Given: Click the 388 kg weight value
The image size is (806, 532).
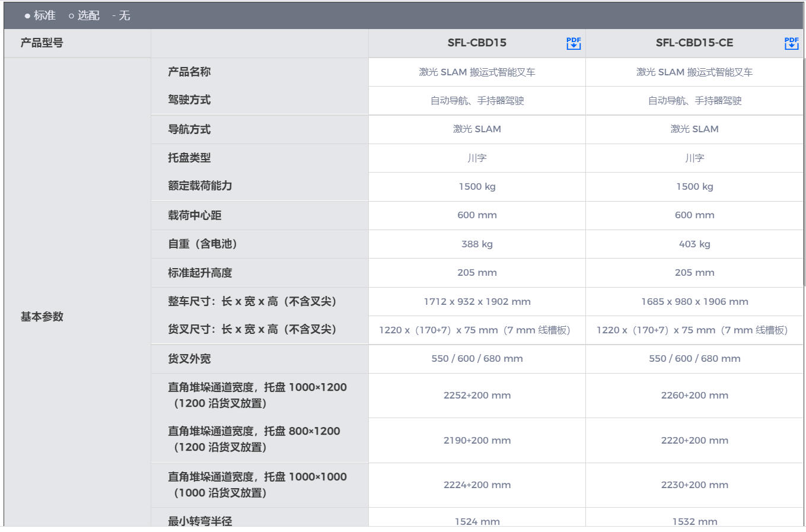Looking at the screenshot, I should pyautogui.click(x=477, y=244).
